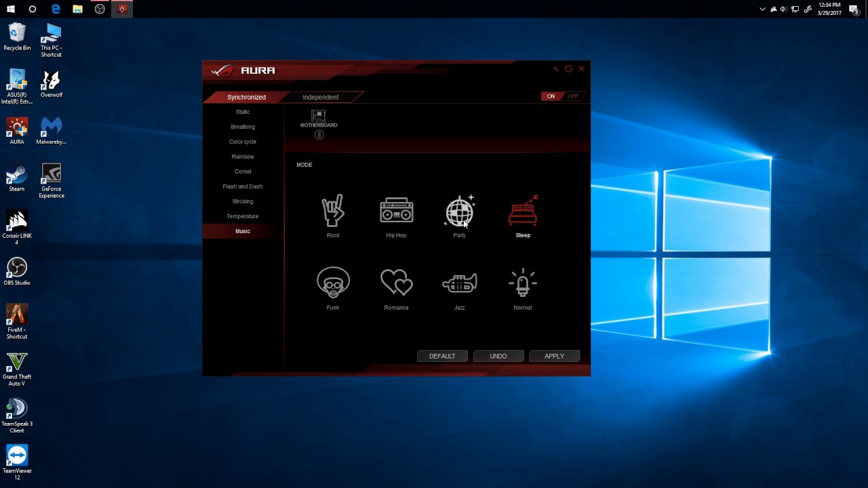Select the Overwolf desktop icon

(51, 83)
